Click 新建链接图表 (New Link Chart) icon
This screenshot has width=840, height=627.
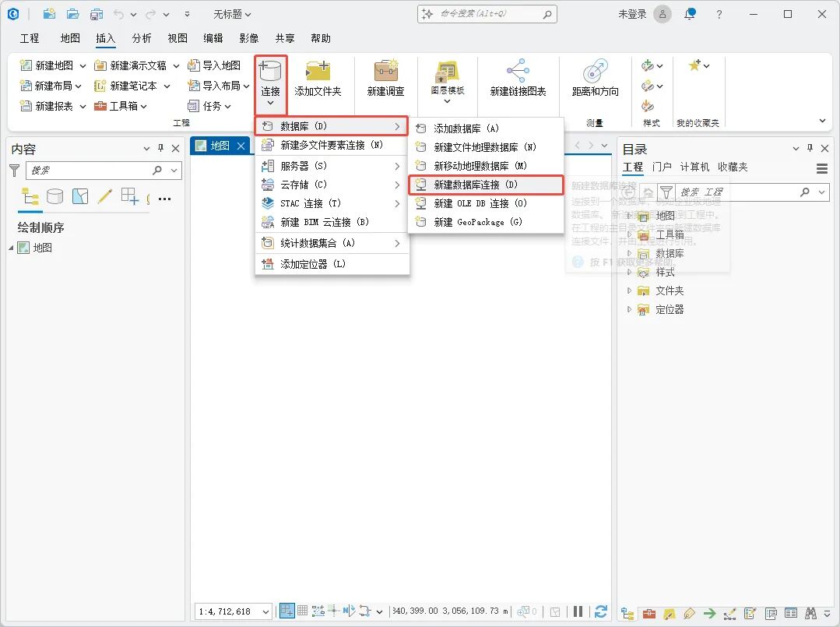click(518, 71)
